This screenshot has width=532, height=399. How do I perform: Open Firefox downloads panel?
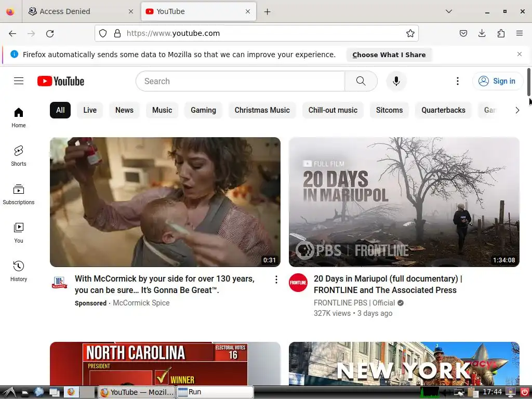[482, 33]
